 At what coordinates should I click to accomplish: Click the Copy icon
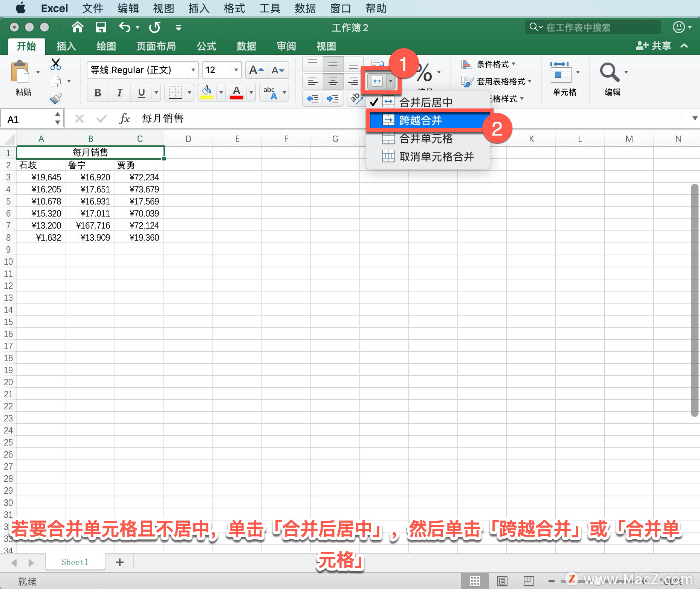point(56,81)
